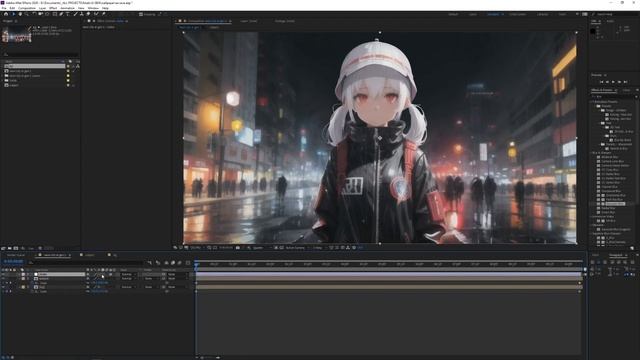Select the Rectangle shape tool

(x=54, y=14)
